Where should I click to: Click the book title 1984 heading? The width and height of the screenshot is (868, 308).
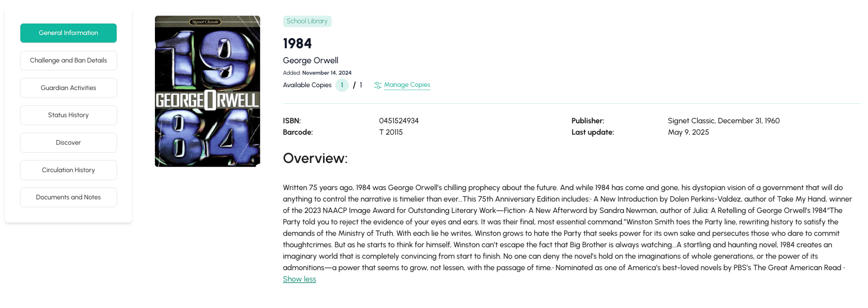click(297, 43)
